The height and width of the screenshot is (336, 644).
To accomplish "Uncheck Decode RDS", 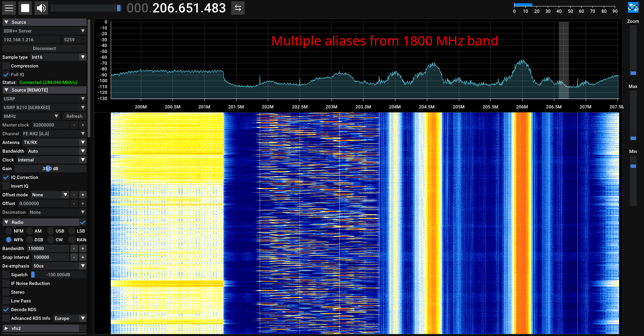I will [x=6, y=309].
